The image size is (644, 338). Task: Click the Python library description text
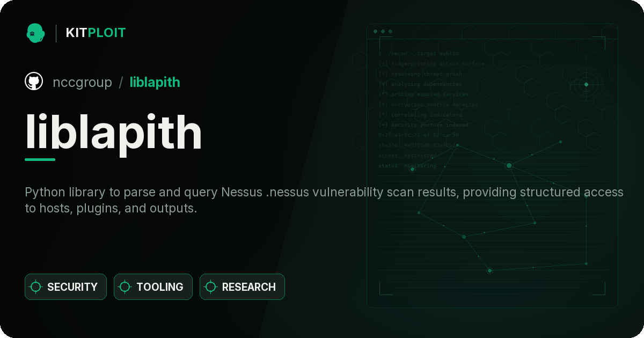(x=324, y=200)
